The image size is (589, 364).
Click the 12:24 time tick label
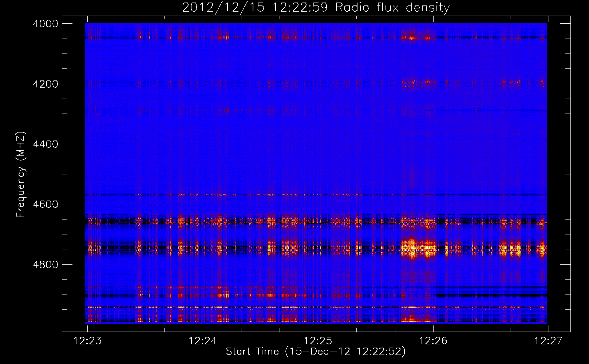coord(203,341)
